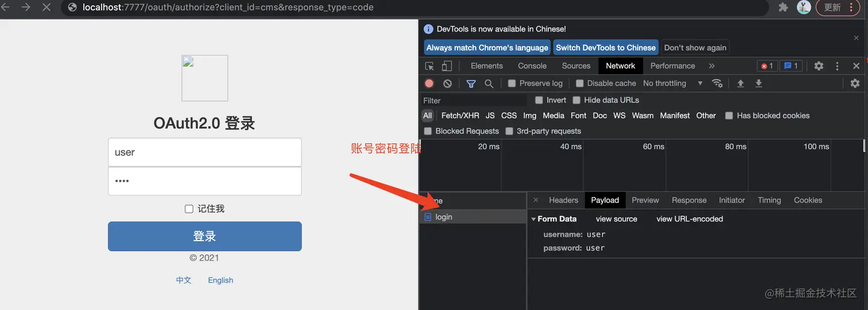Check Has blocked cookies checkbox
Screen dimensions: 868x310
(729, 115)
